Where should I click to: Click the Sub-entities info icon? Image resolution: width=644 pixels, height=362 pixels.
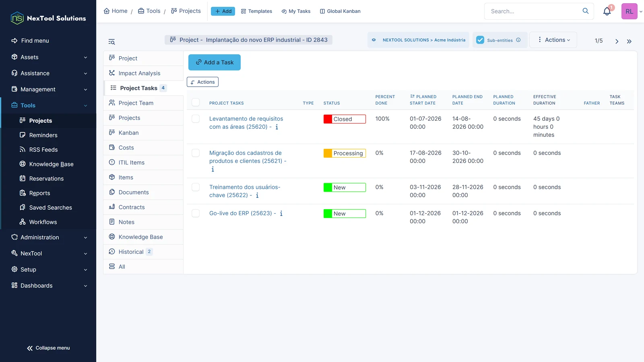[x=518, y=40]
